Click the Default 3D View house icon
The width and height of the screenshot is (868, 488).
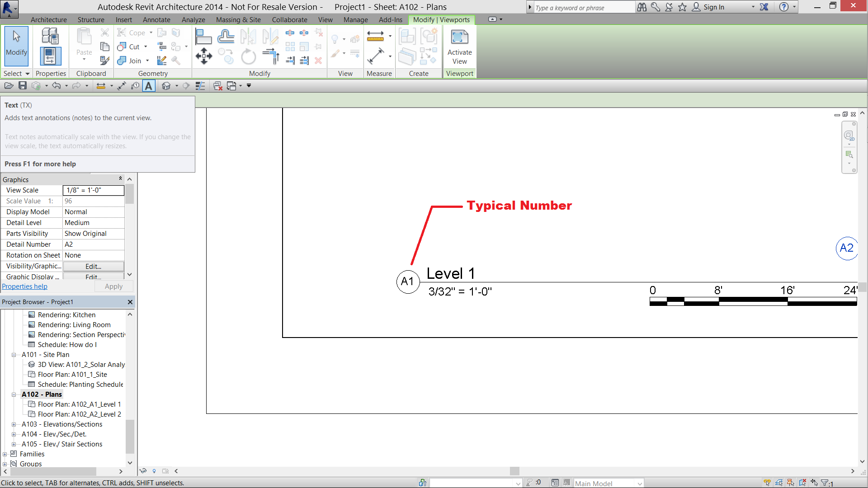point(166,86)
